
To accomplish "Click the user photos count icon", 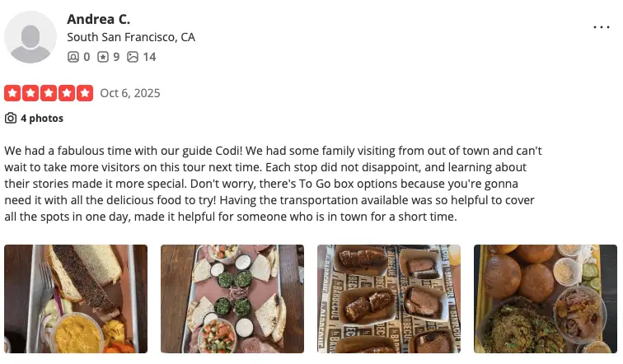I will point(133,57).
